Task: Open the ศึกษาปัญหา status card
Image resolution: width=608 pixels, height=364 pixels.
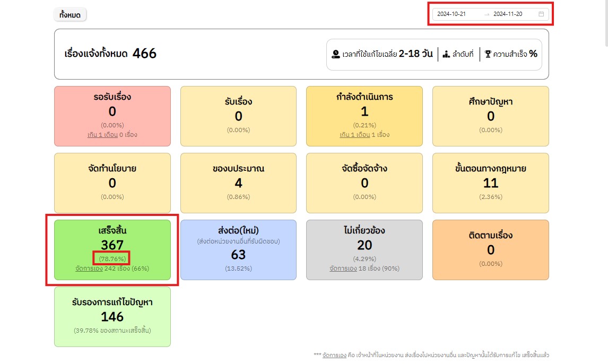Action: (x=491, y=116)
